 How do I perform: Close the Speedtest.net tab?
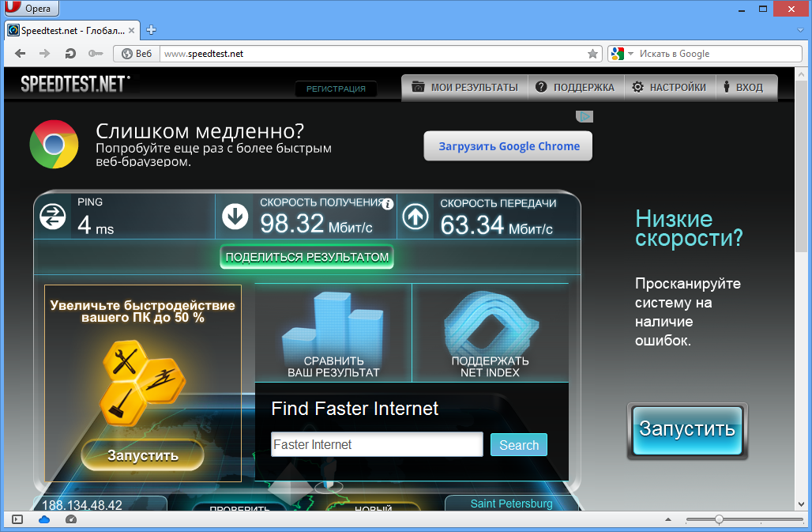(132, 31)
